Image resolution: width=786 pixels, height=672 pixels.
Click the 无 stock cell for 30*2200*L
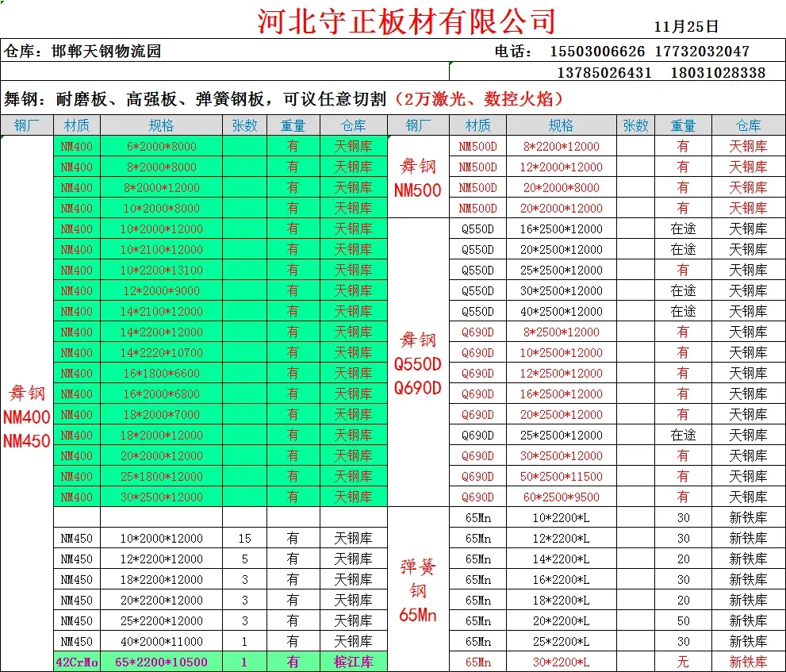683,662
